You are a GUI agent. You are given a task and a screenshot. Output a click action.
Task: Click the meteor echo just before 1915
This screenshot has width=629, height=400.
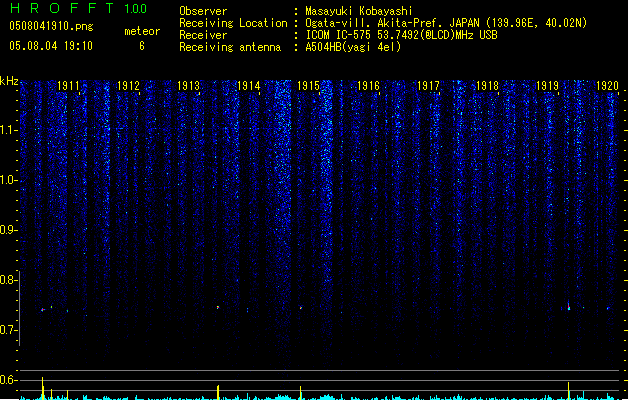click(x=300, y=308)
